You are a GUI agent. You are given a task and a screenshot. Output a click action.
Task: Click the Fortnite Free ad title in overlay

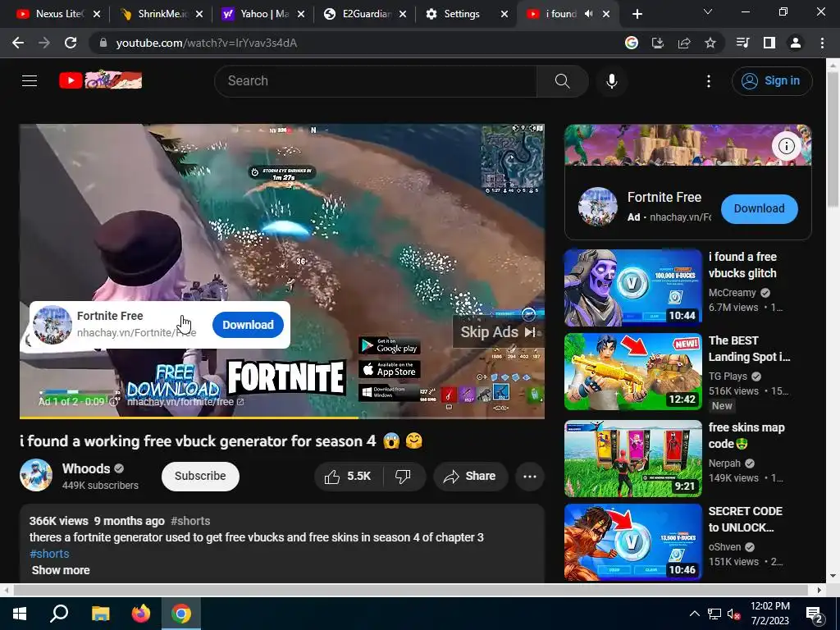pyautogui.click(x=110, y=316)
